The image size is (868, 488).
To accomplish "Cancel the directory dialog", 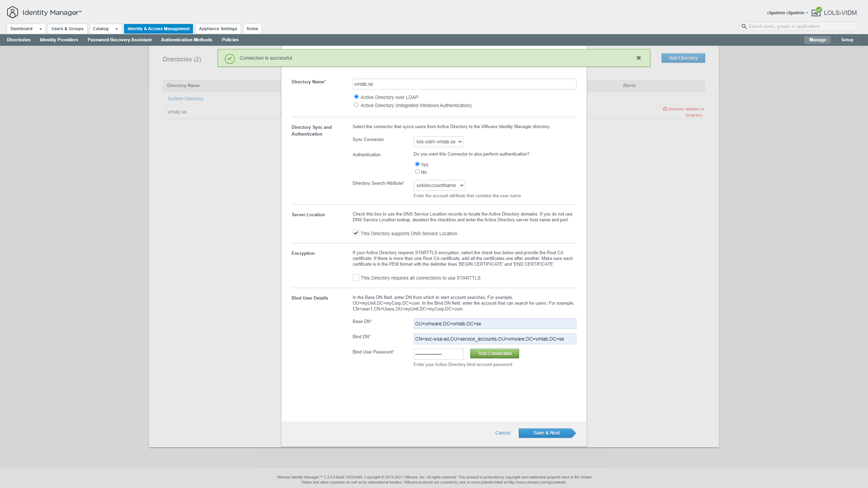I will coord(502,433).
